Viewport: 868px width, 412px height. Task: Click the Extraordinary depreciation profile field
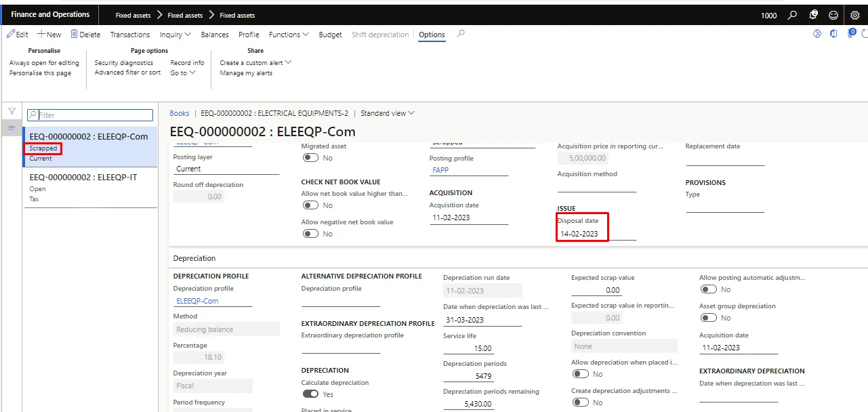[341, 348]
